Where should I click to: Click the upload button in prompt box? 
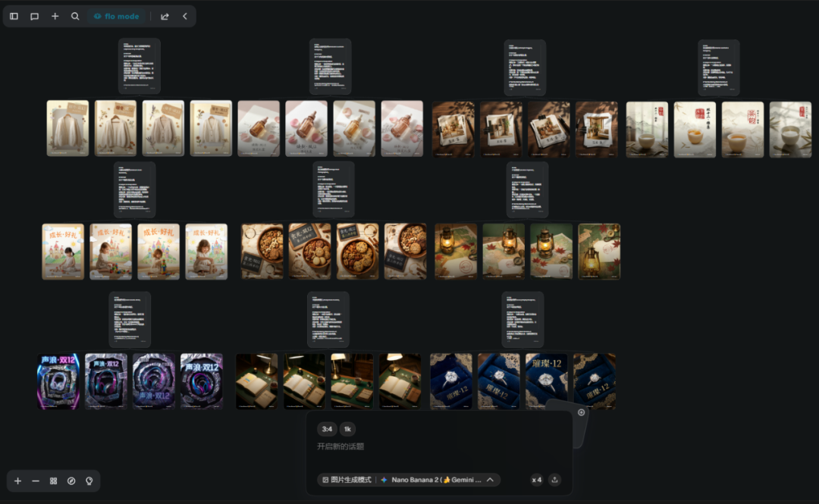[554, 480]
